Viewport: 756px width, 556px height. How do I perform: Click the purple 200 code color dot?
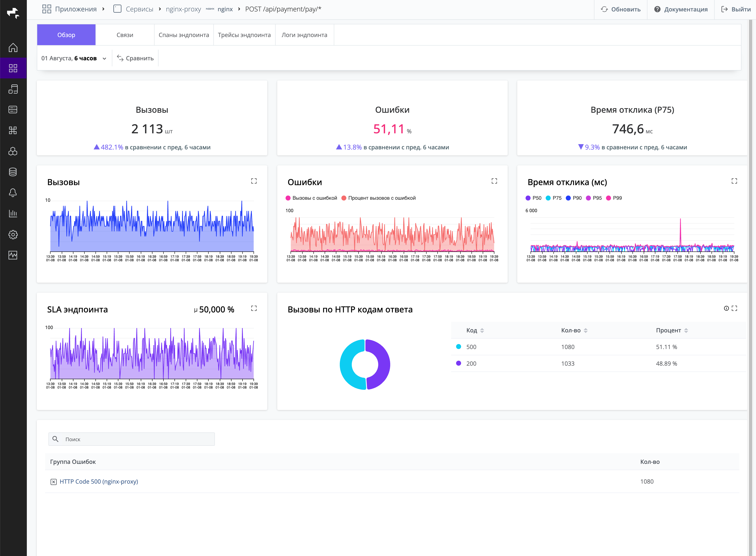pos(459,363)
